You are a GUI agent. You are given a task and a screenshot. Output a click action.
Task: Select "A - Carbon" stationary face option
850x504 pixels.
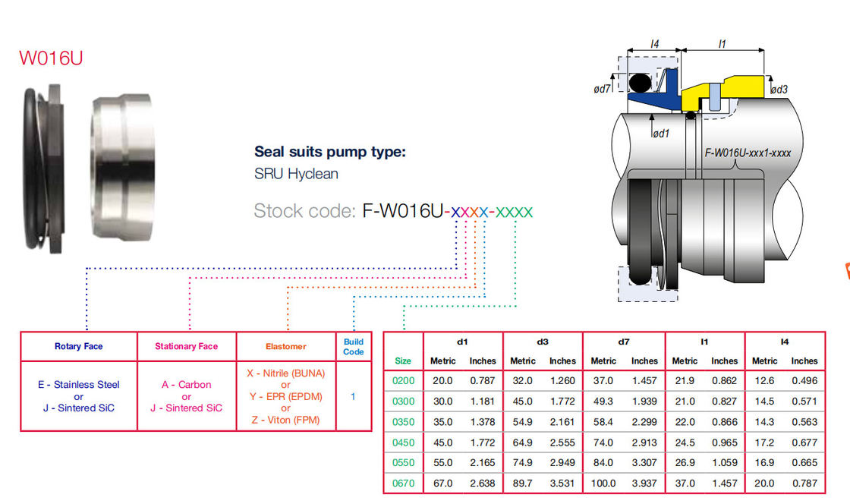(x=187, y=385)
